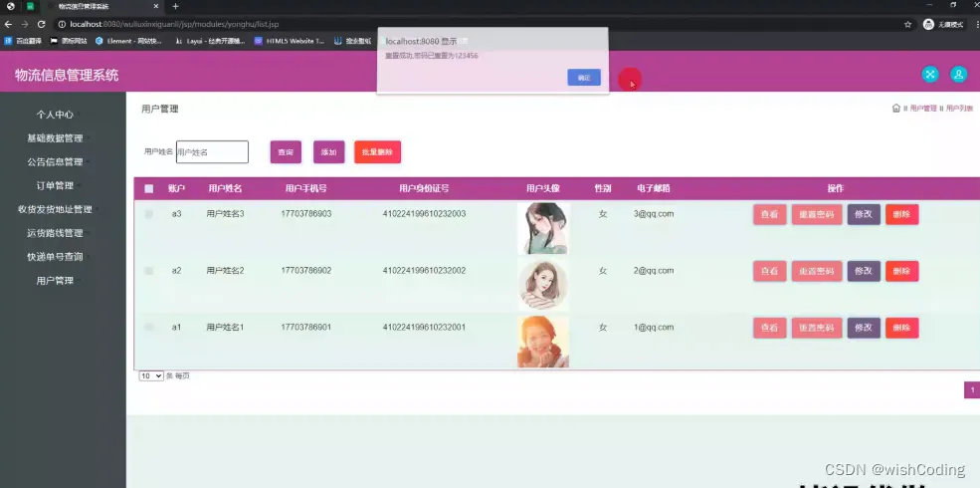The image size is (980, 488).
Task: Click the pinned green tab icon
Action: pyautogui.click(x=30, y=6)
